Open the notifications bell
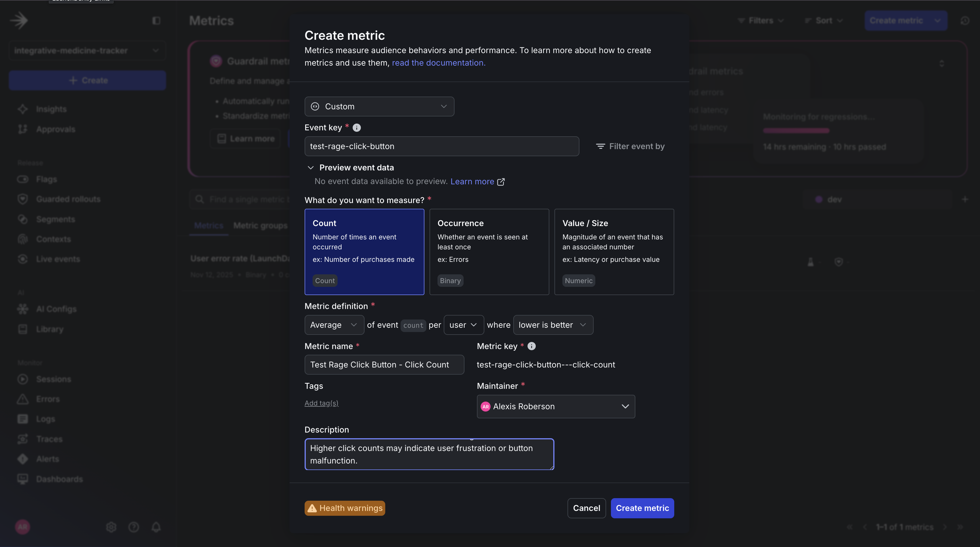 [156, 527]
